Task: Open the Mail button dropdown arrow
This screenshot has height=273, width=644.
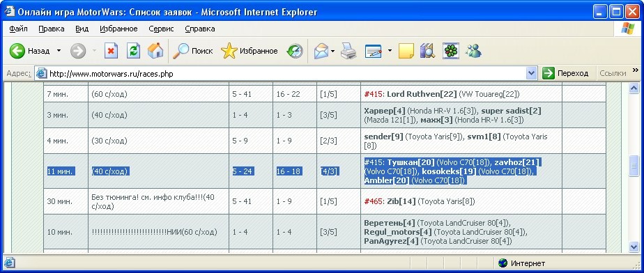Action: (332, 52)
